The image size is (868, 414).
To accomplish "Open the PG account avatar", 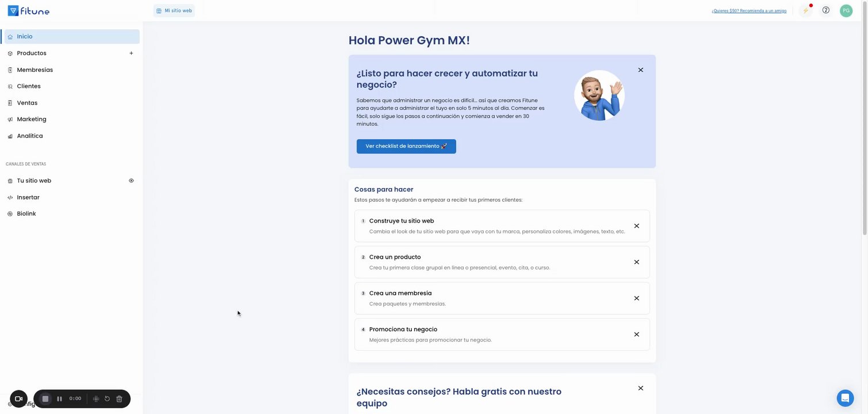I will [x=846, y=10].
